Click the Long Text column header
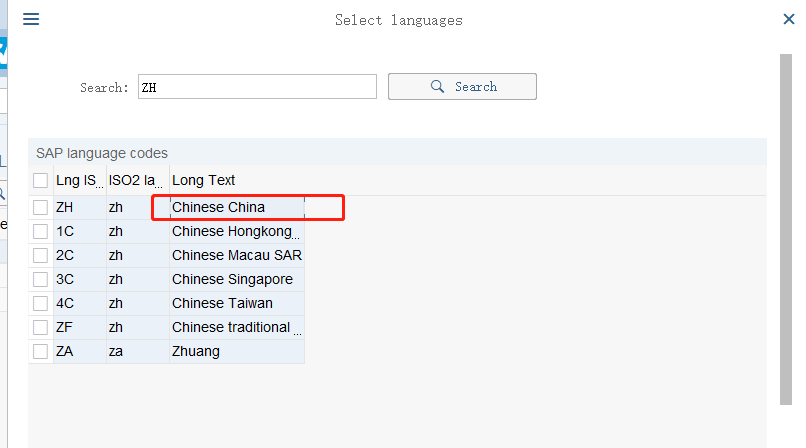This screenshot has width=806, height=448. tap(204, 181)
